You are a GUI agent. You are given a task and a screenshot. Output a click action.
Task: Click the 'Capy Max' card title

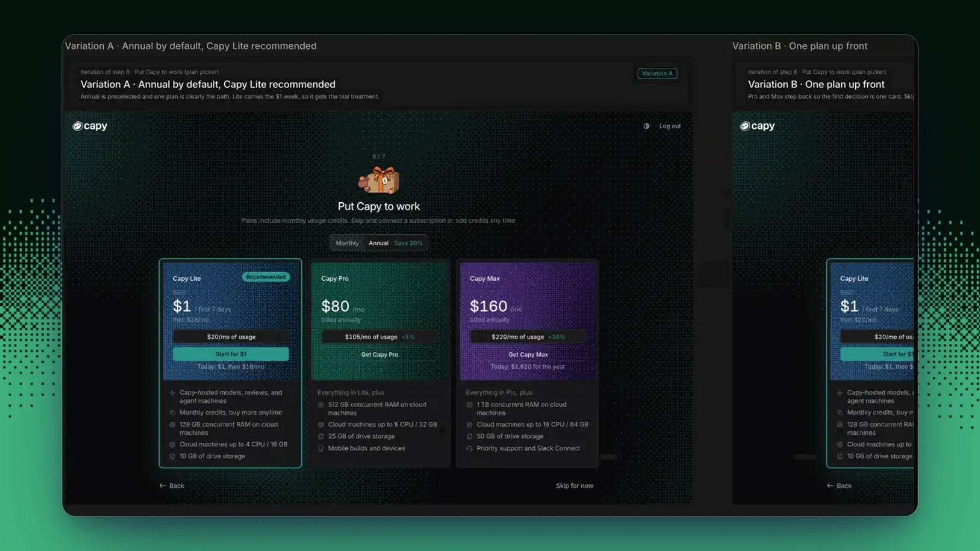[485, 278]
